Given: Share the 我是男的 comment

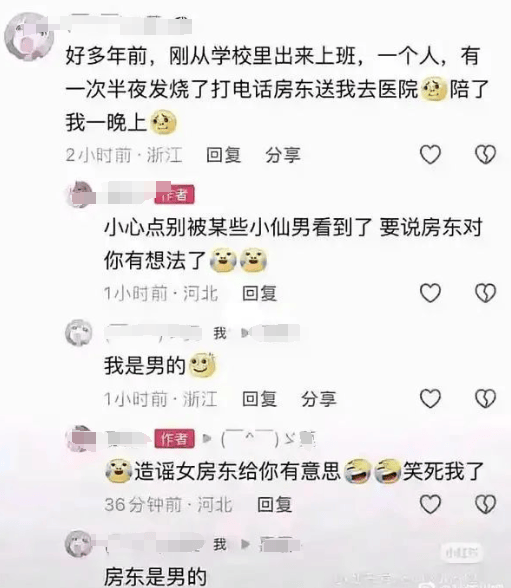Looking at the screenshot, I should [319, 399].
